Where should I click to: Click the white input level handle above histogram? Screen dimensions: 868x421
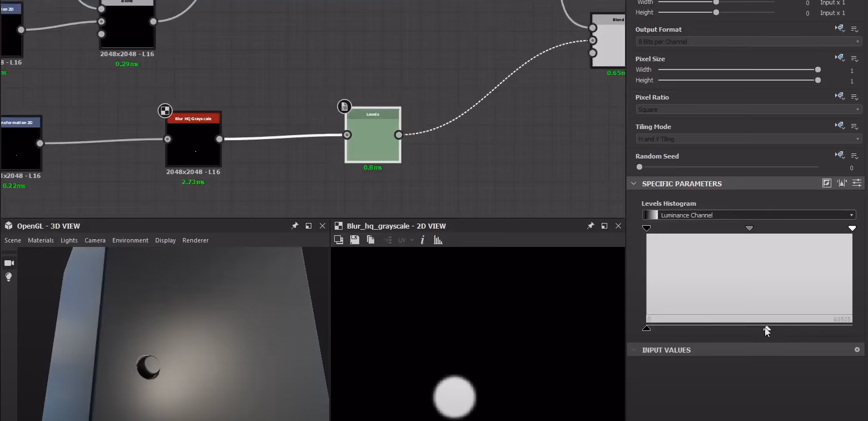point(852,228)
